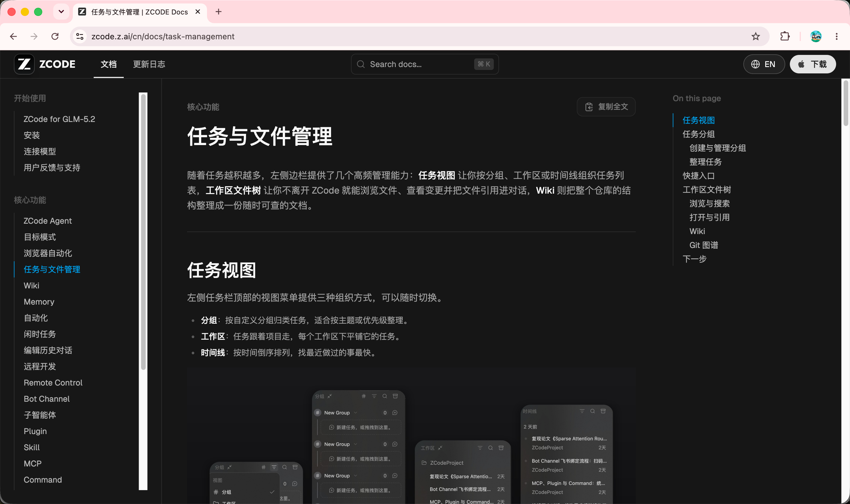Image resolution: width=850 pixels, height=504 pixels.
Task: Open ZCode Agent in the sidebar
Action: pyautogui.click(x=48, y=221)
